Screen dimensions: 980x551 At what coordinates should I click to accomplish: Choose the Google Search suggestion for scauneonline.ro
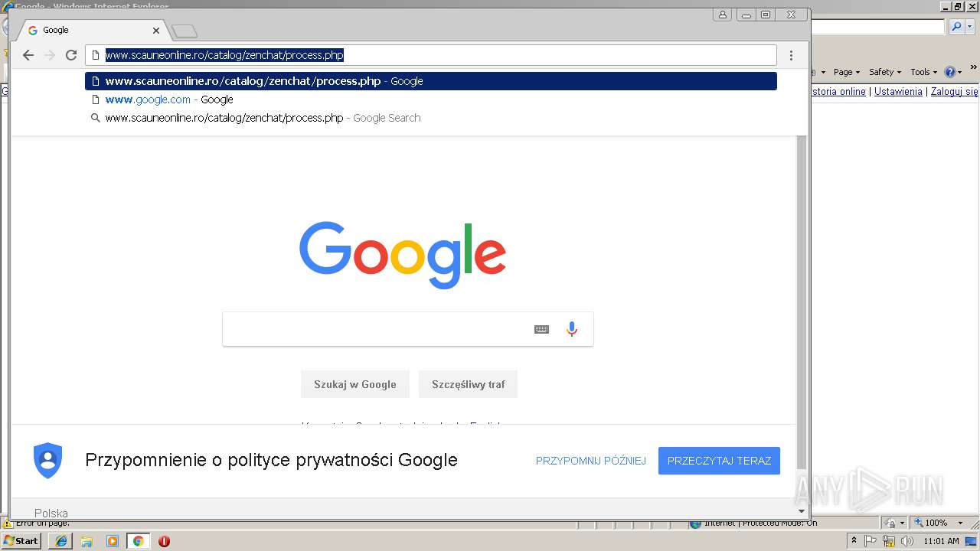coord(431,118)
